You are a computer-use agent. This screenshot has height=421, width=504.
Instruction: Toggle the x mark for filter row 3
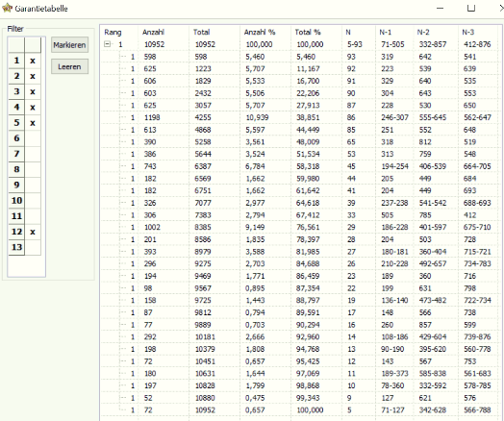pyautogui.click(x=33, y=92)
